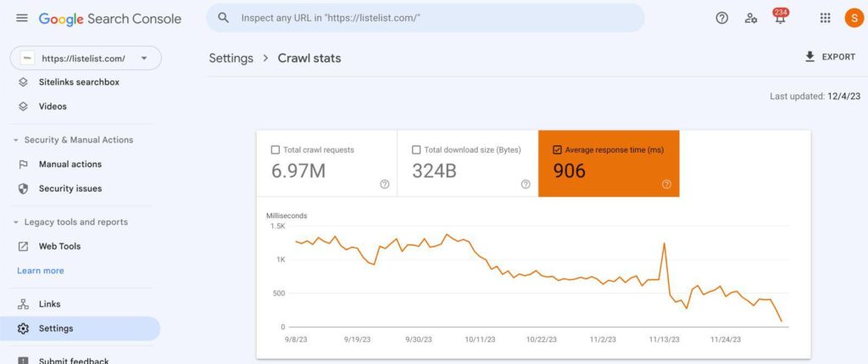Show help for Total download size
This screenshot has width=868, height=364.
[x=526, y=184]
